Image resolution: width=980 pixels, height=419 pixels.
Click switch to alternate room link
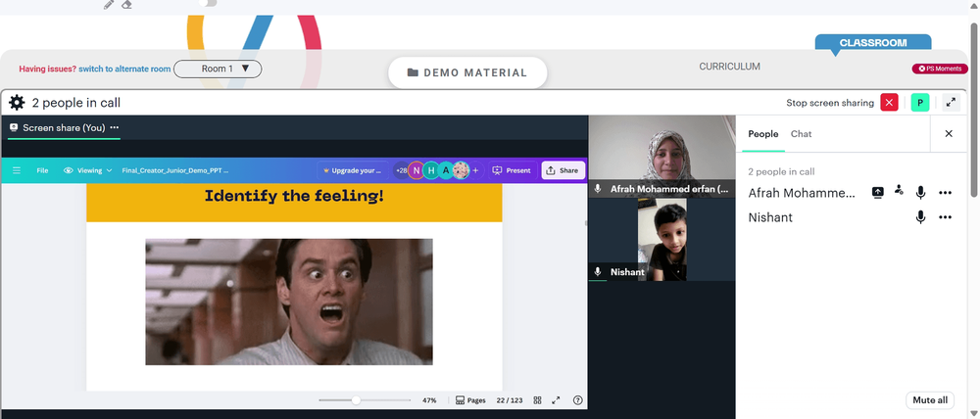point(125,69)
